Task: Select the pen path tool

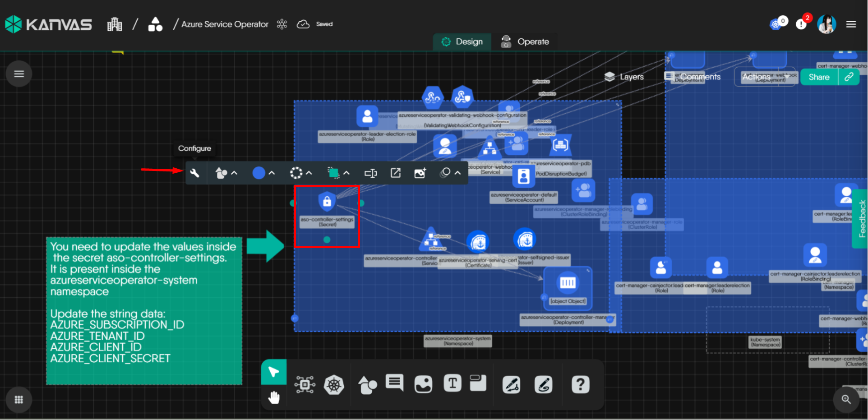Action: click(x=511, y=385)
